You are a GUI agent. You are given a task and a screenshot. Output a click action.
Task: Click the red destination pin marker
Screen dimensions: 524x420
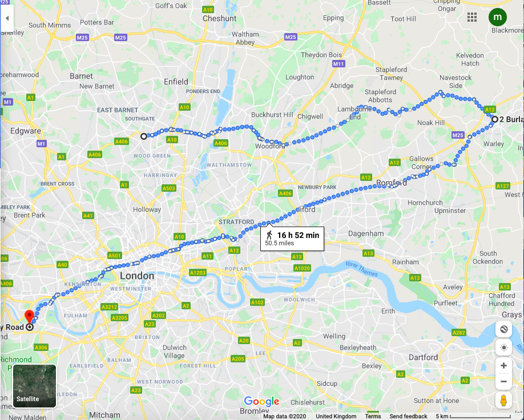pyautogui.click(x=30, y=316)
